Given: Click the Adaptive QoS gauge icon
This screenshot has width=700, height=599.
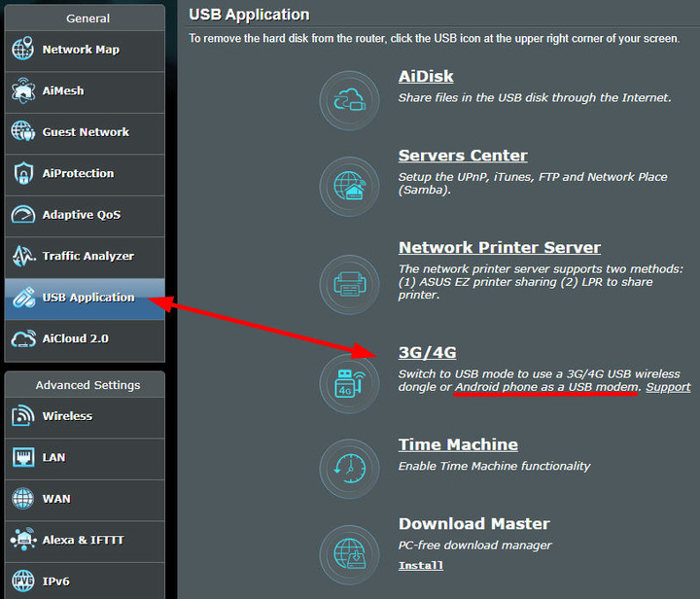Looking at the screenshot, I should (22, 214).
